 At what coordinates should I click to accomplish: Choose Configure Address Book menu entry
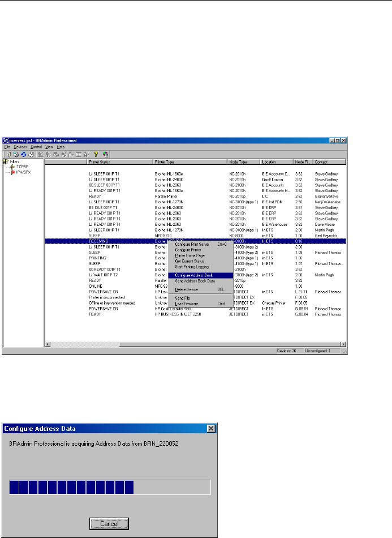click(x=201, y=275)
